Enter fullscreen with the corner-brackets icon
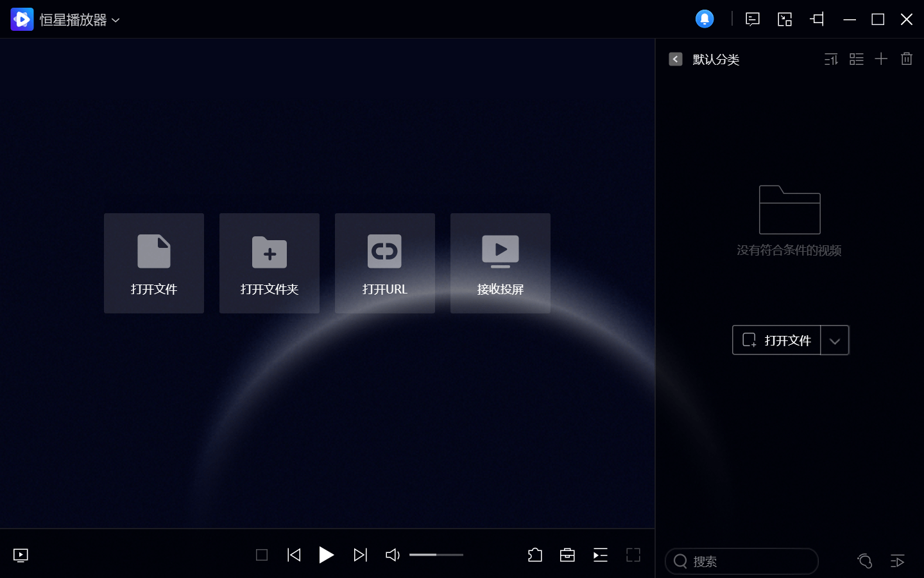The image size is (924, 578). [633, 555]
